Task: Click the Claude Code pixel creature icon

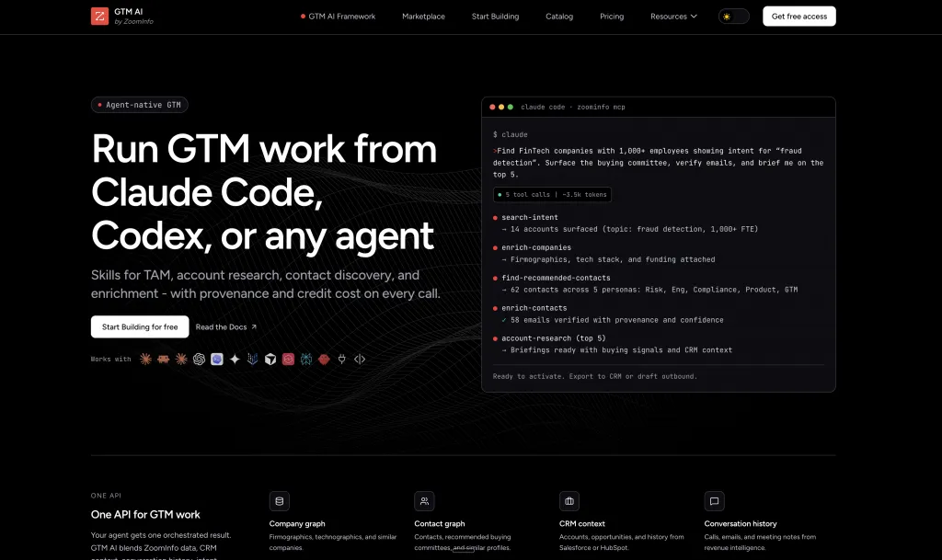Action: 164,359
